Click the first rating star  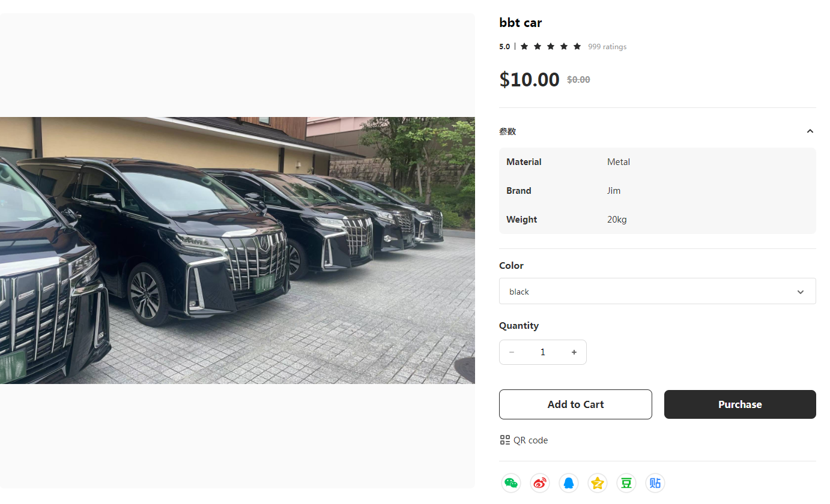(524, 47)
